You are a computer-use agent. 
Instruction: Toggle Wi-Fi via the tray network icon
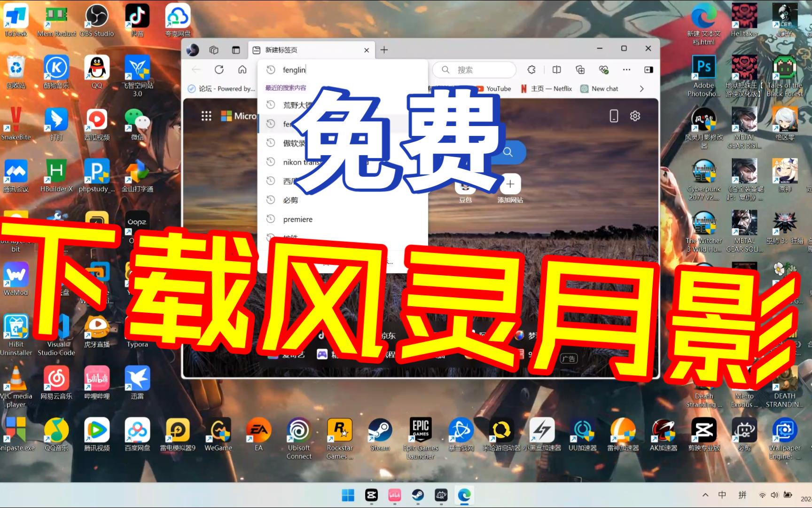point(762,495)
